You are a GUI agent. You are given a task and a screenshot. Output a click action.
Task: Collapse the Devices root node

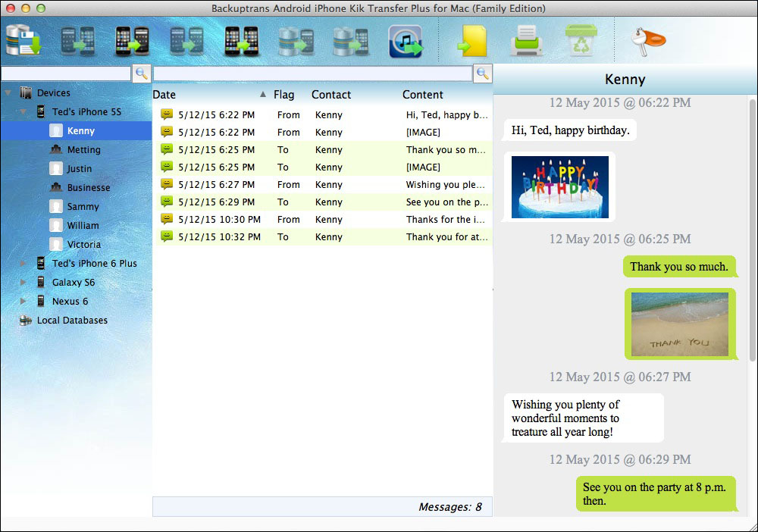[8, 92]
